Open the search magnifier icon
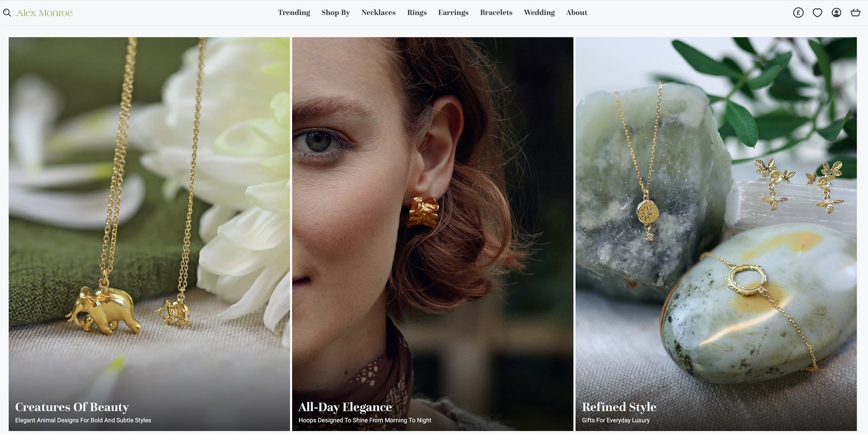This screenshot has width=868, height=434. point(7,13)
